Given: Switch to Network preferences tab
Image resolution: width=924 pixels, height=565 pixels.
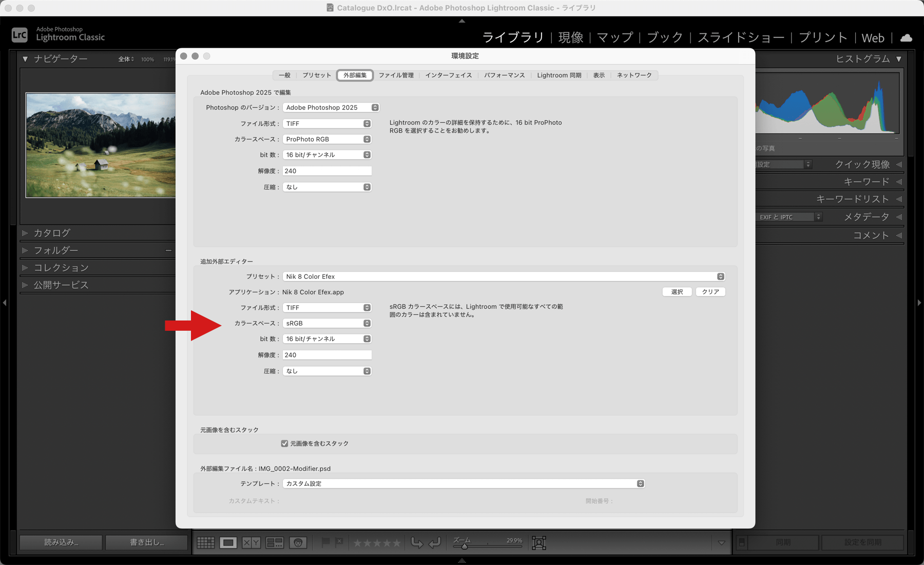Looking at the screenshot, I should point(634,76).
